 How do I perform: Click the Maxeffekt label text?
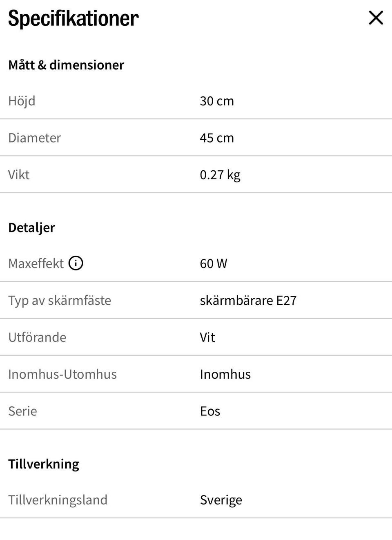(36, 263)
